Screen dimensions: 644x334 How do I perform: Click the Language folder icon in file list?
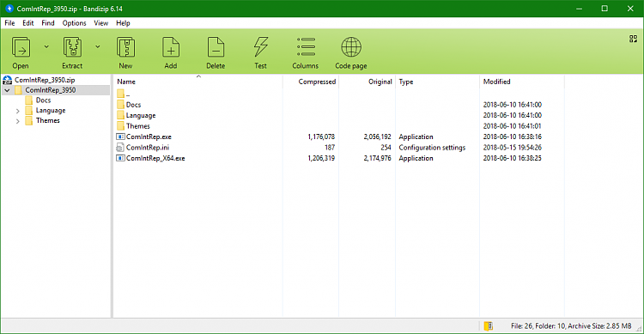[120, 115]
